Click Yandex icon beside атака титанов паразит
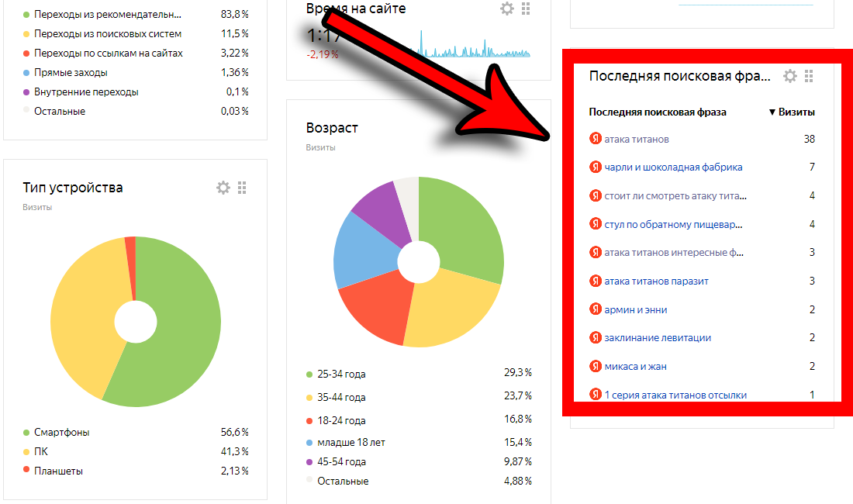Screen dimensions: 853x504 click(x=596, y=281)
